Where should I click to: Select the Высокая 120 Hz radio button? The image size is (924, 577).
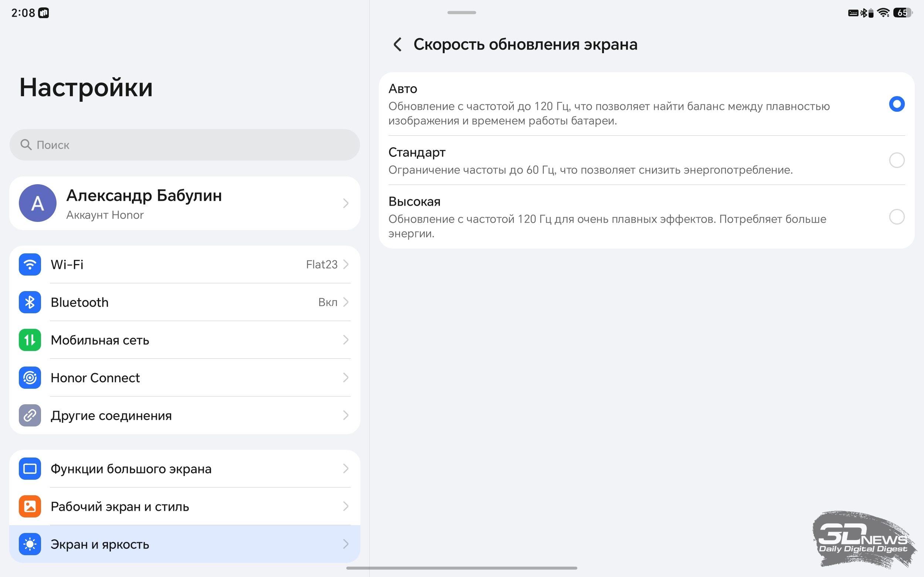click(x=897, y=217)
